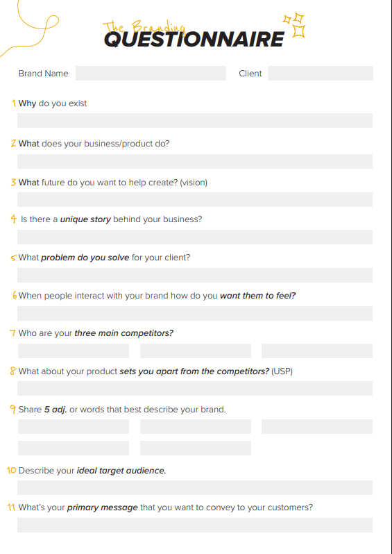Click the Client input field
The height and width of the screenshot is (554, 392).
coord(321,73)
